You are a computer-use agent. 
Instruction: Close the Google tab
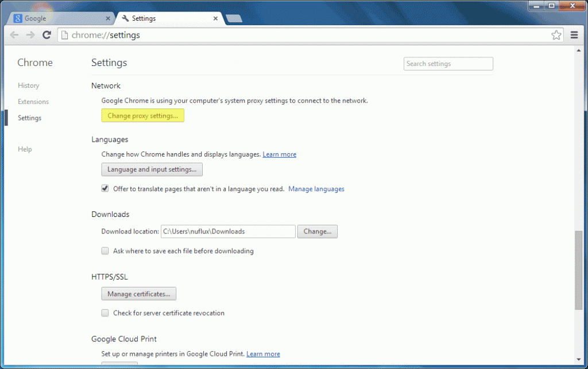[108, 18]
